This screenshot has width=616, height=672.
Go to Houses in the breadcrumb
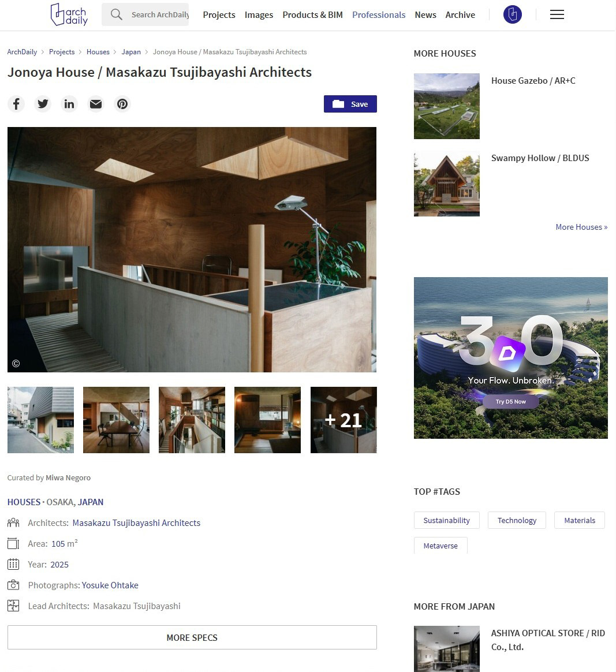[98, 52]
